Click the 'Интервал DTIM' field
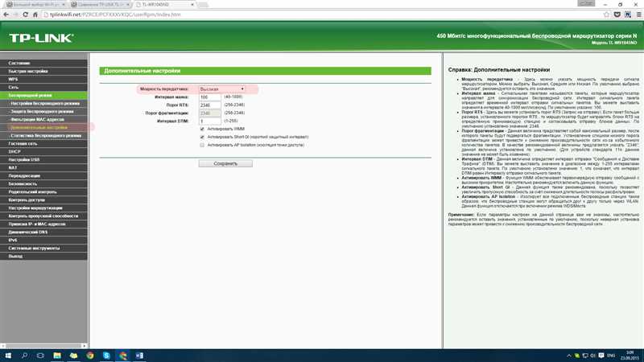 click(210, 121)
